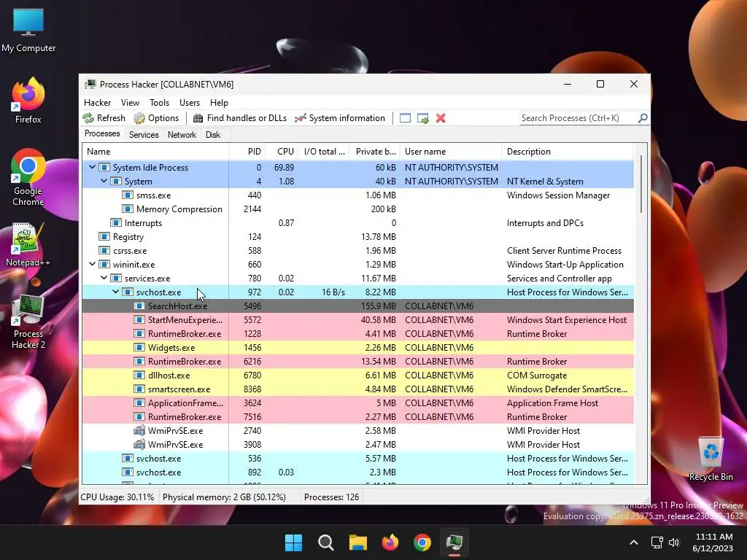Image resolution: width=747 pixels, height=560 pixels.
Task: Open File Explorer from the taskbar
Action: pyautogui.click(x=357, y=542)
